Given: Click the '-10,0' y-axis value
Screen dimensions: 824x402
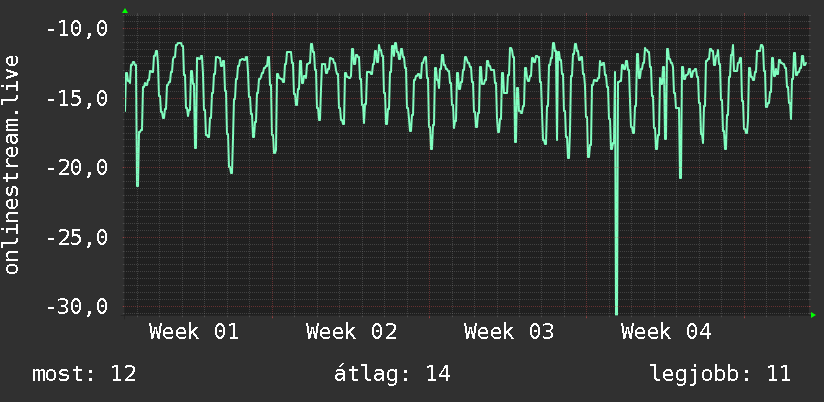Looking at the screenshot, I should point(77,29).
